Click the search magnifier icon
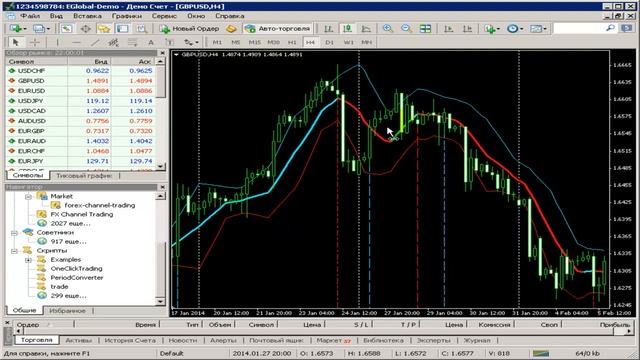The width and height of the screenshot is (640, 360). pos(610,28)
